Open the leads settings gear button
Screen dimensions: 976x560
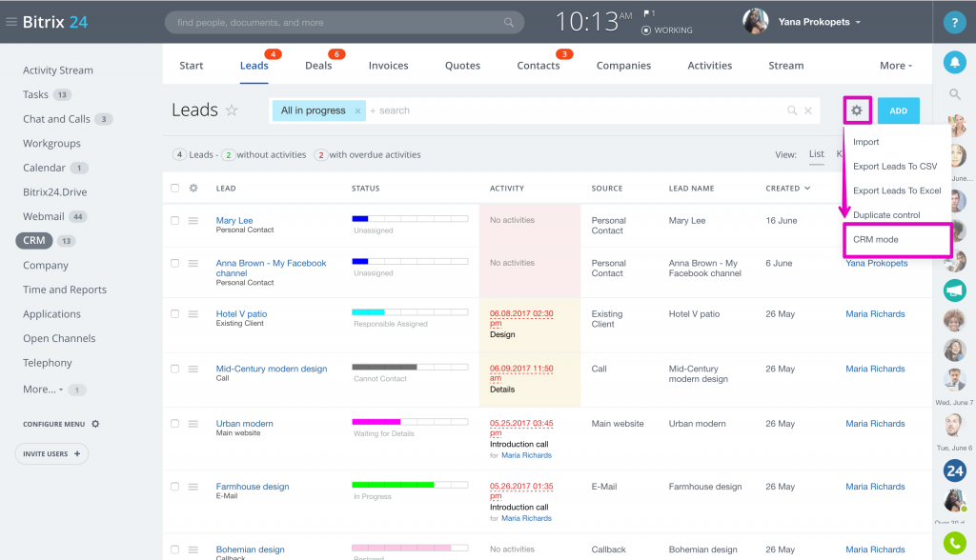pyautogui.click(x=857, y=110)
